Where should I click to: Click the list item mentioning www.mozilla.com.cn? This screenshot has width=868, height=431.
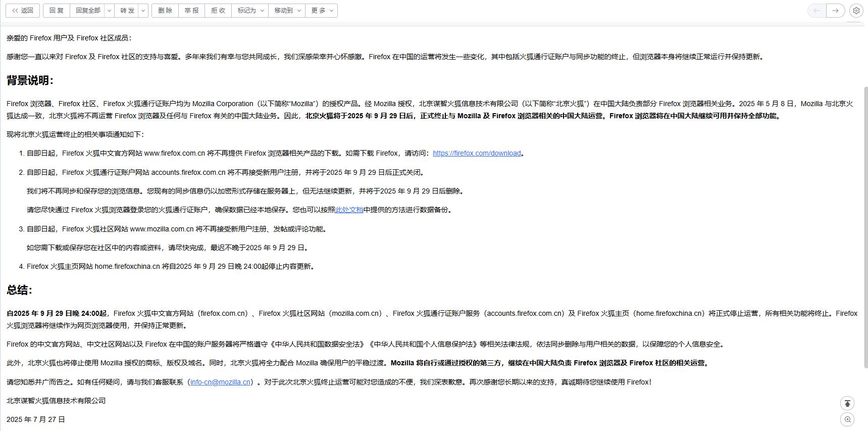point(178,229)
